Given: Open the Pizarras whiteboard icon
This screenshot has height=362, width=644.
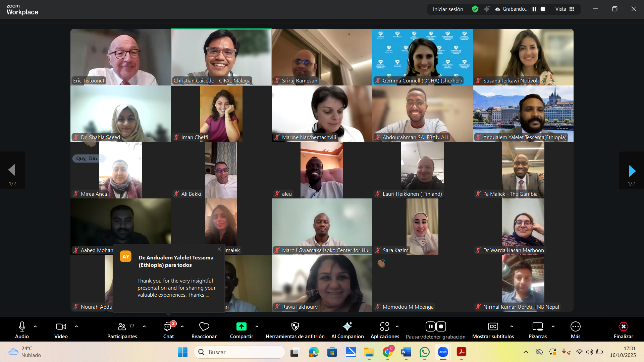Looking at the screenshot, I should (537, 326).
